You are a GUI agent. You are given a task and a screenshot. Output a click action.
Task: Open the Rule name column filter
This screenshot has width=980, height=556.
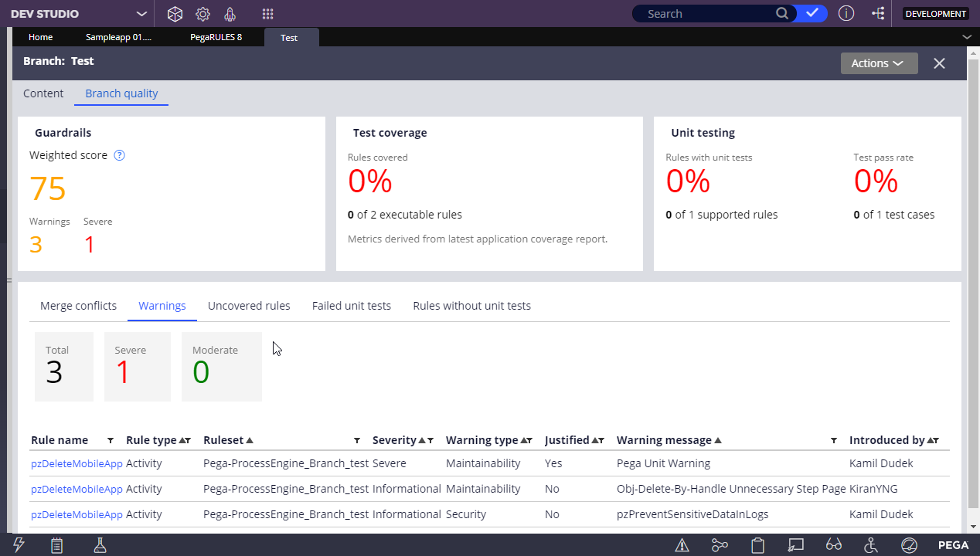[x=111, y=440]
